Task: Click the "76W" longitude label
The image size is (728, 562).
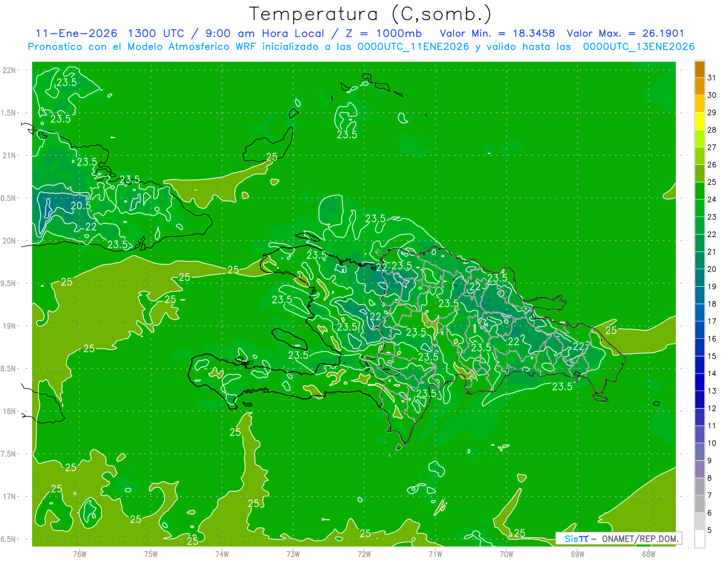Action: [x=79, y=554]
